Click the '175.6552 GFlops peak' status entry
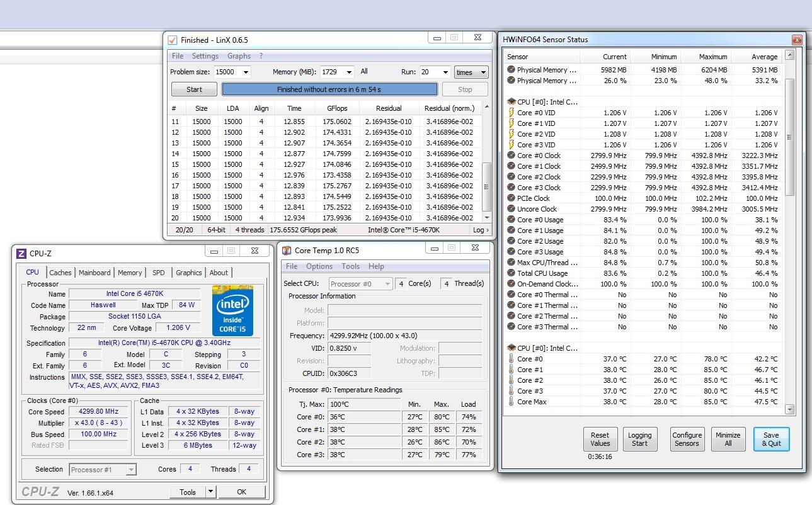812x505 pixels. 303,230
